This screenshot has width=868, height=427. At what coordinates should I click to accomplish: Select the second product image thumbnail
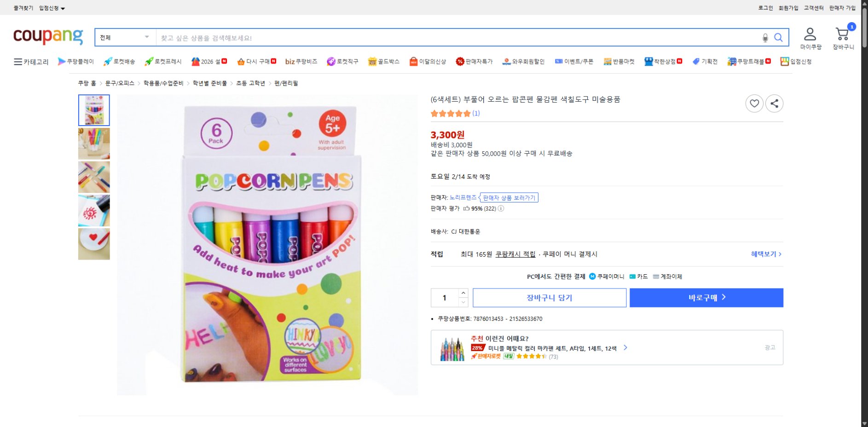tap(93, 144)
